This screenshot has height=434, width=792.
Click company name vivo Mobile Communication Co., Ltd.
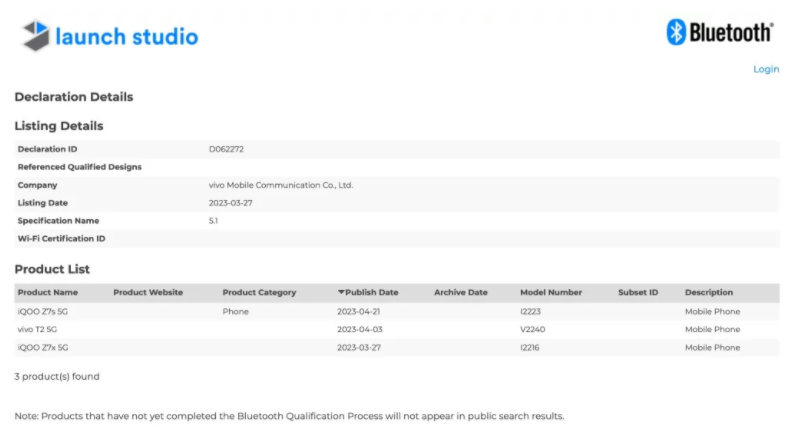coord(281,185)
